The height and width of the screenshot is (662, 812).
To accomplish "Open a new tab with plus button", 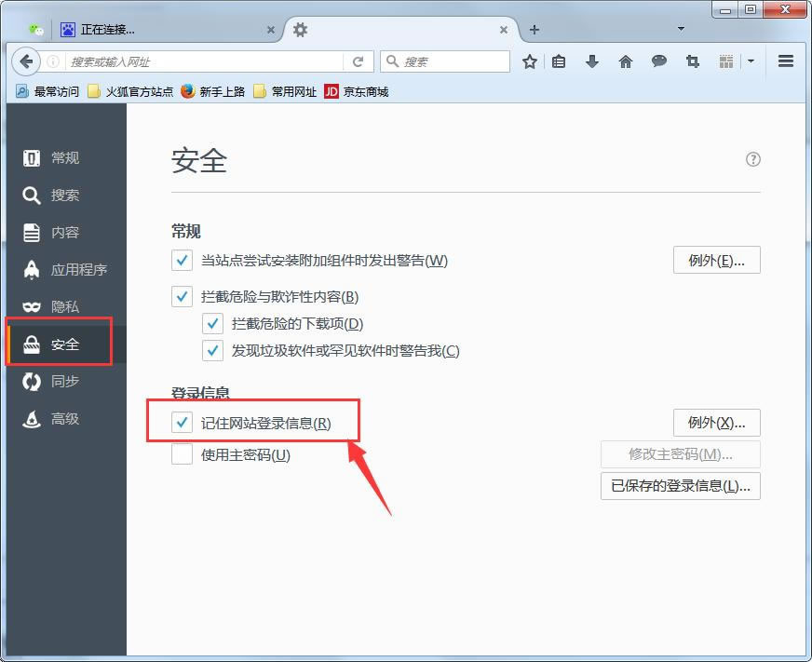I will [535, 30].
